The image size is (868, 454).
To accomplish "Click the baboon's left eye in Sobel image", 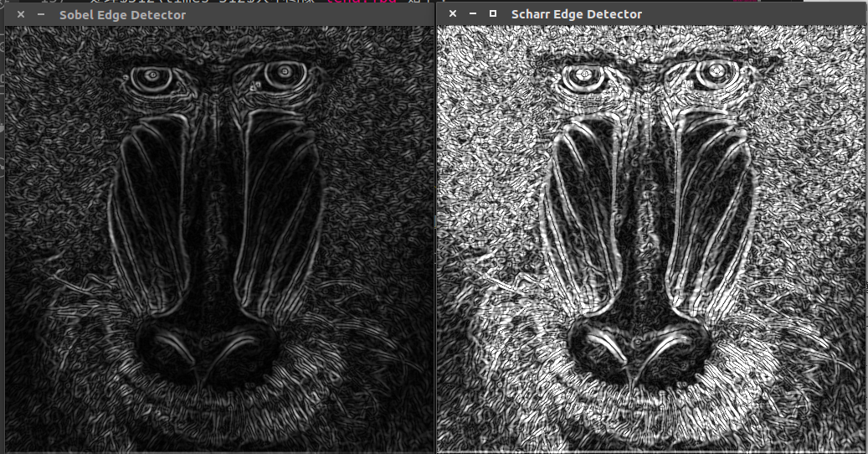I will pyautogui.click(x=152, y=77).
